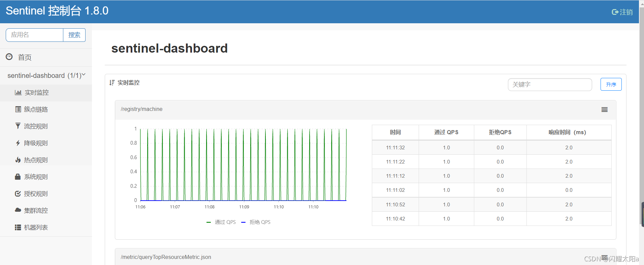644x265 pixels.
Task: Open 流控规则 in sidebar
Action: click(46, 126)
